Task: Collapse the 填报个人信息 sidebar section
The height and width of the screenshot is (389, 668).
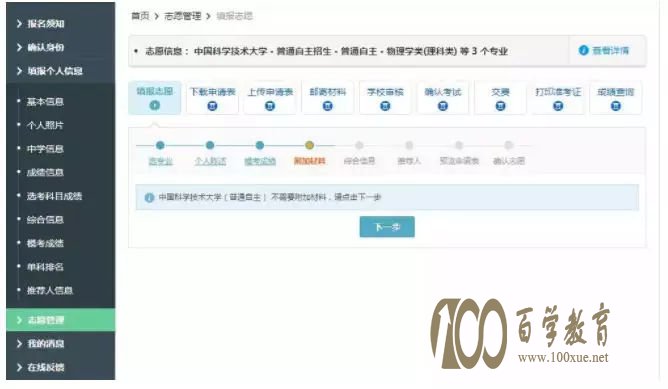Action: [60, 71]
